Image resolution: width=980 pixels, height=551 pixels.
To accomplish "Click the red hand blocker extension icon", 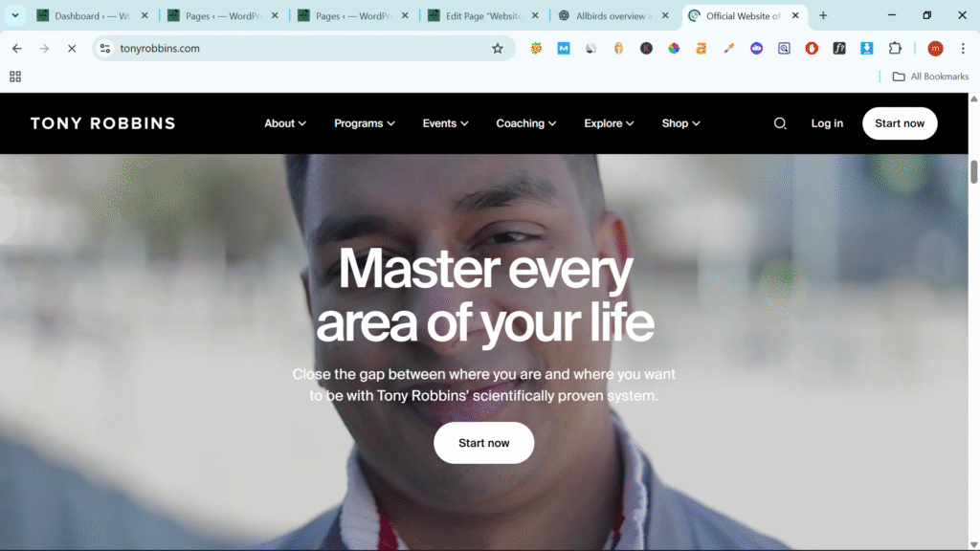I will 812,49.
